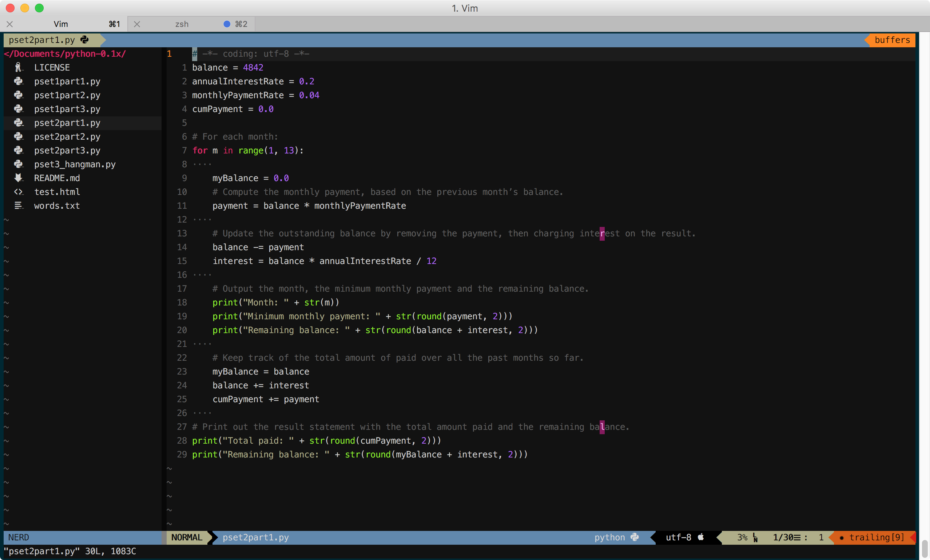Place cursor on the for loop line

(x=247, y=151)
